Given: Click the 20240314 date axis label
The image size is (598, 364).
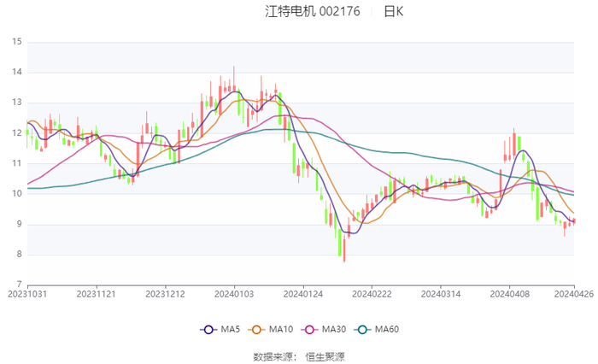Looking at the screenshot, I should coord(440,293).
